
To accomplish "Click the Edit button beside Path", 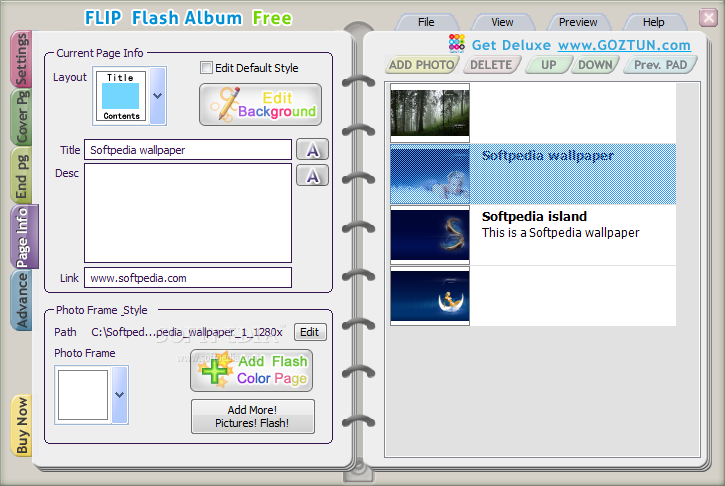I will pyautogui.click(x=310, y=332).
